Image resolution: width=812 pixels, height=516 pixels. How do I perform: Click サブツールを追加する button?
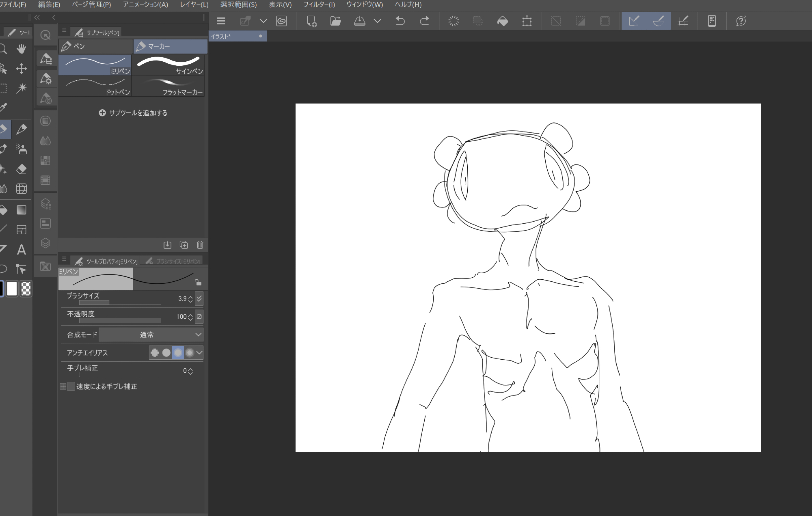coord(133,113)
